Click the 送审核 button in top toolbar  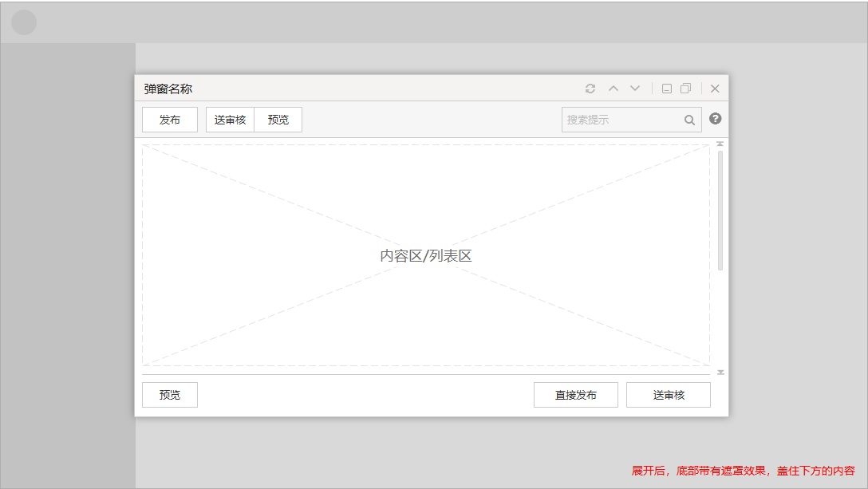pyautogui.click(x=231, y=120)
